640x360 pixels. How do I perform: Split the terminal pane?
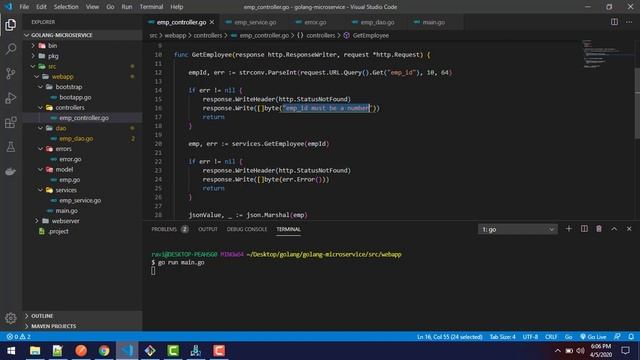pyautogui.click(x=584, y=229)
